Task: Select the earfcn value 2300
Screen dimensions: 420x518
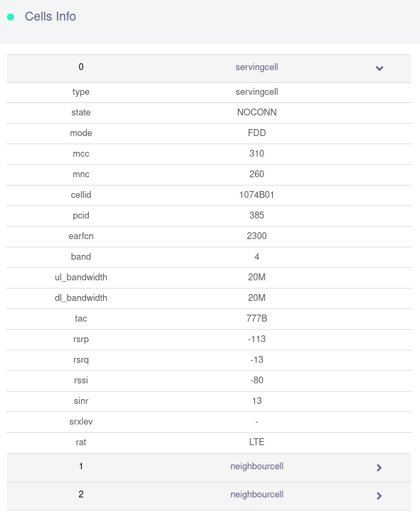Action: pos(256,236)
